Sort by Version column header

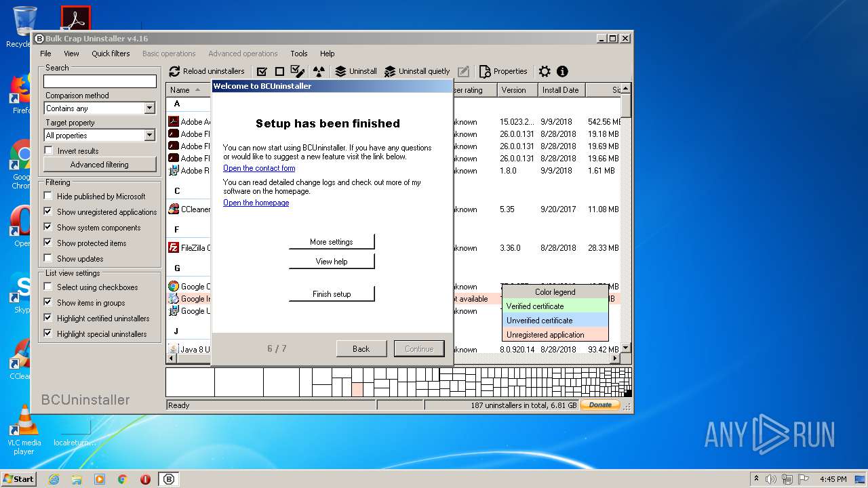coord(517,89)
